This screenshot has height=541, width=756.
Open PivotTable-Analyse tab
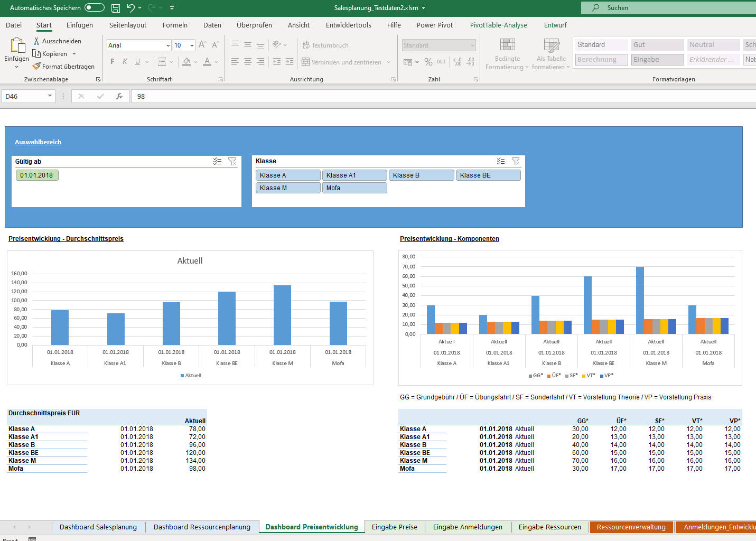coord(499,25)
